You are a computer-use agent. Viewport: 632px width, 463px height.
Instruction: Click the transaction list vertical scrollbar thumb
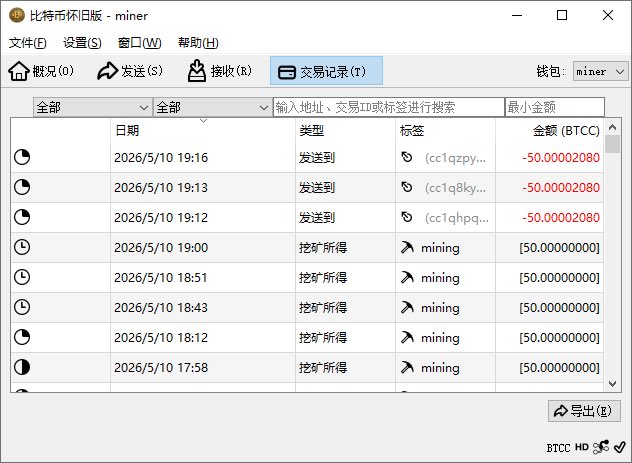coord(612,144)
